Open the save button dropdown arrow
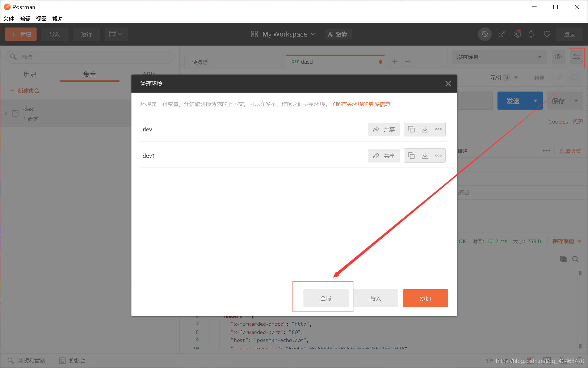Image resolution: width=588 pixels, height=368 pixels. [576, 101]
